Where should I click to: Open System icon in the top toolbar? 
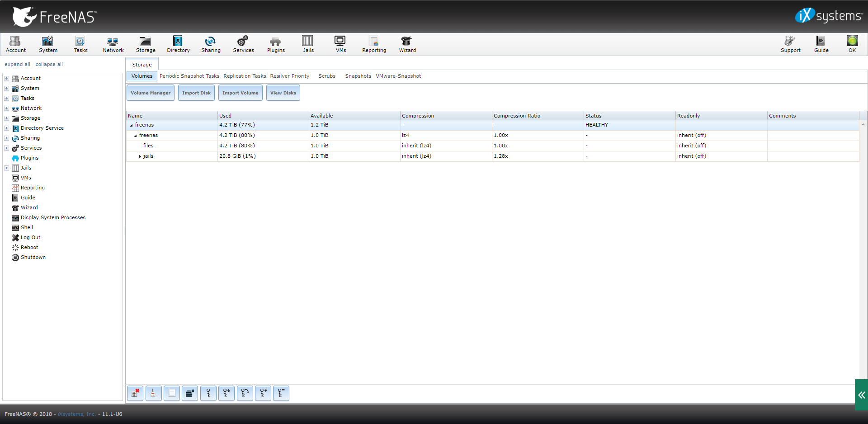click(x=48, y=44)
